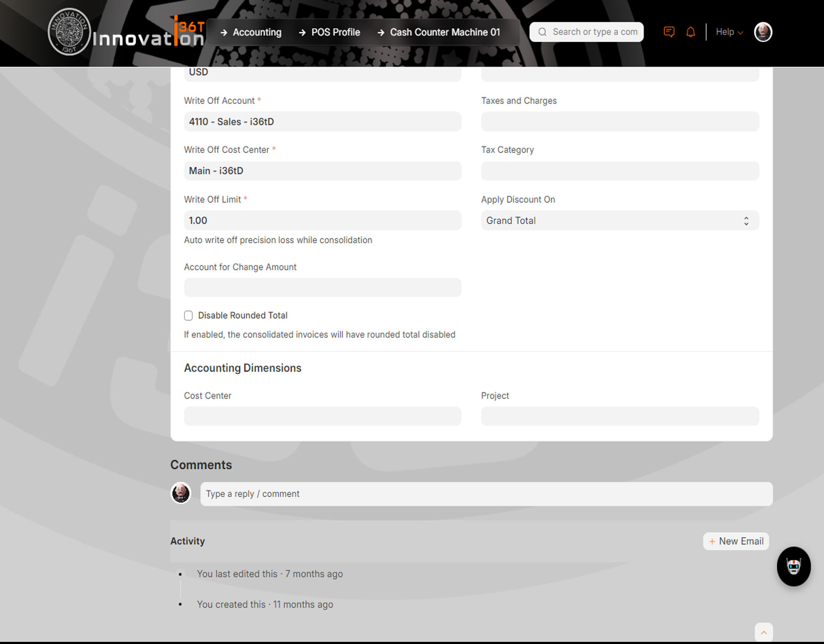The height and width of the screenshot is (644, 824).
Task: Click the search magnifier icon
Action: click(x=542, y=32)
